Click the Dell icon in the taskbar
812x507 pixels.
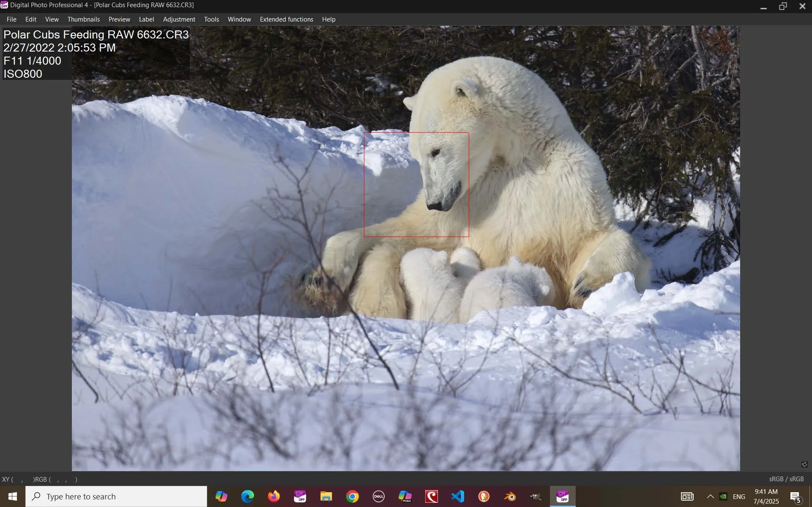coord(378,496)
